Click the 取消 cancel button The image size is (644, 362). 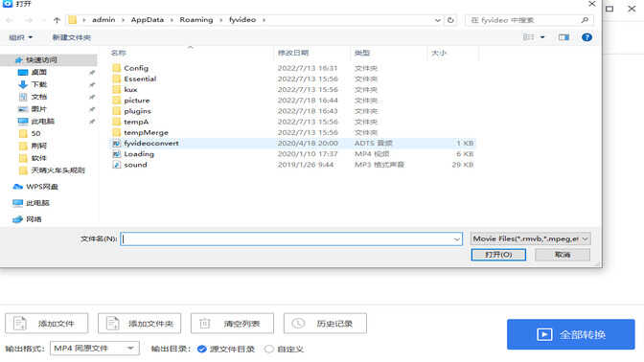pyautogui.click(x=563, y=255)
